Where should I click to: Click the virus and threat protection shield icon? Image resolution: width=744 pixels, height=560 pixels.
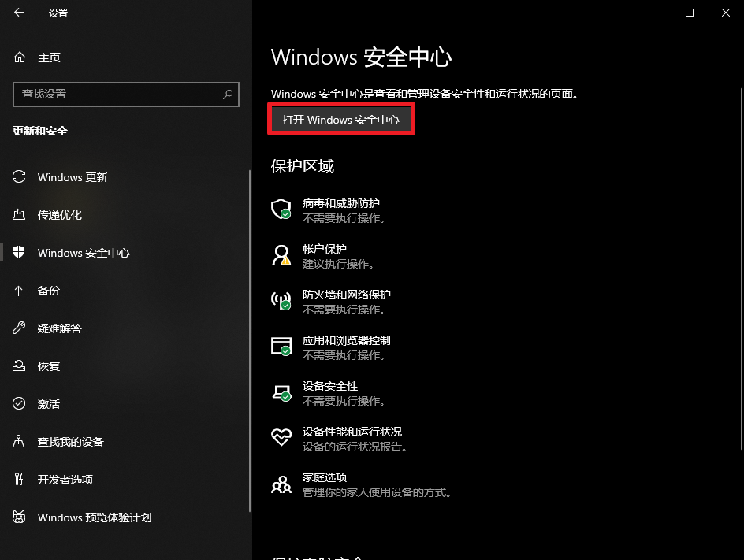pyautogui.click(x=281, y=209)
